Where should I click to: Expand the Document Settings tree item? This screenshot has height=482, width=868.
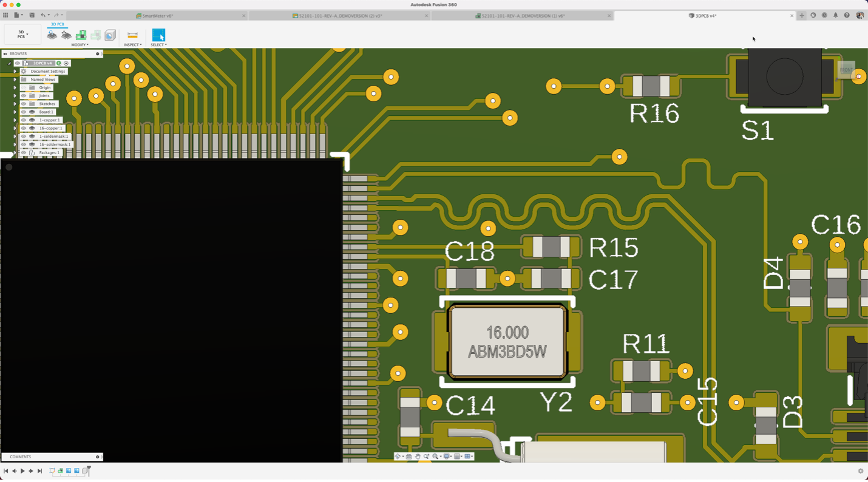[x=15, y=71]
